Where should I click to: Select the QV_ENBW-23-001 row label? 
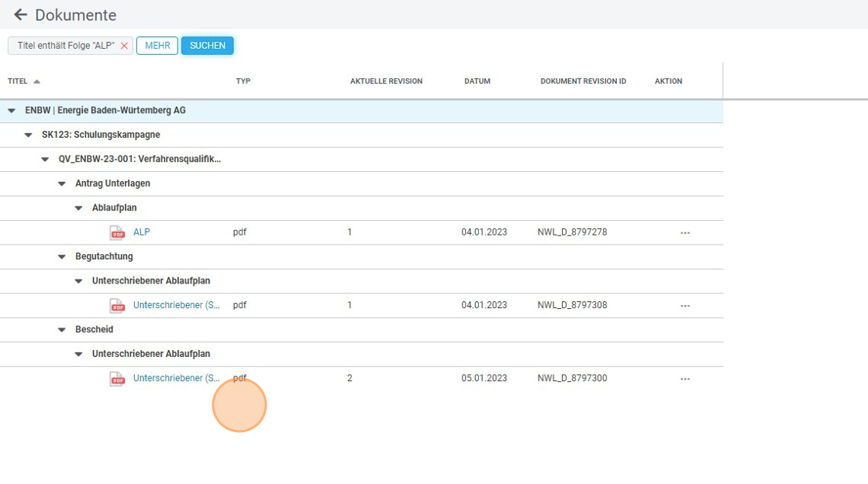pos(139,160)
